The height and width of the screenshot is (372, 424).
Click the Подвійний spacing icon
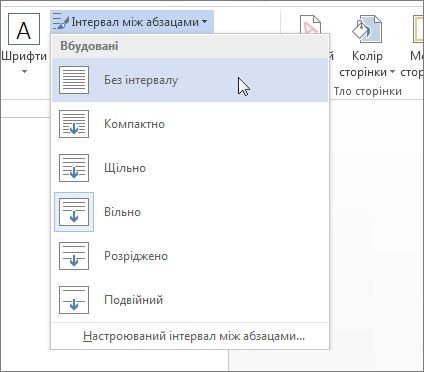pyautogui.click(x=74, y=300)
